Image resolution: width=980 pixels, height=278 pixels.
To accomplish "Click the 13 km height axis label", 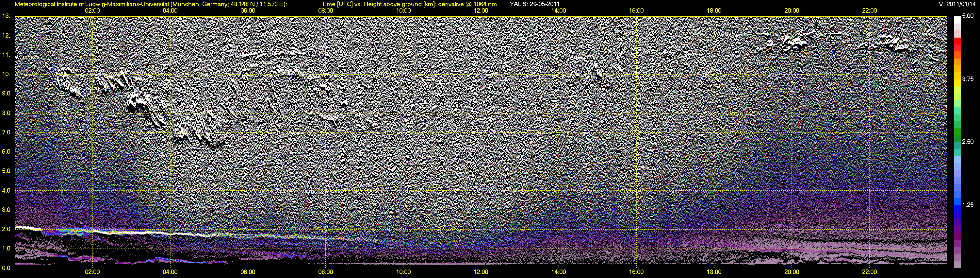I will tap(6, 16).
